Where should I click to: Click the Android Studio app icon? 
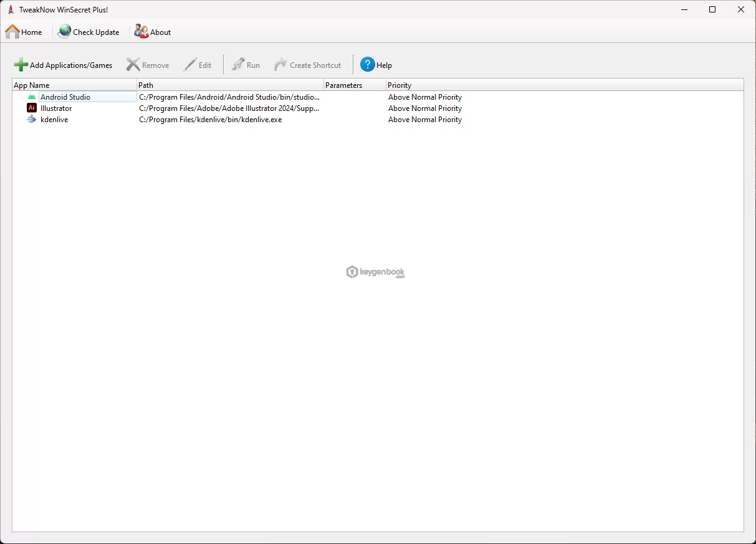coord(32,97)
